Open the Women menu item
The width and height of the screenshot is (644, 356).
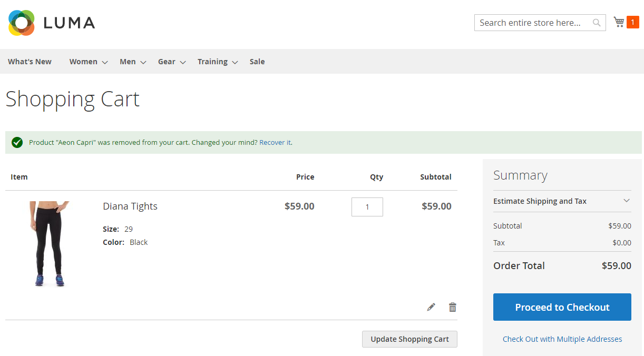coord(83,62)
